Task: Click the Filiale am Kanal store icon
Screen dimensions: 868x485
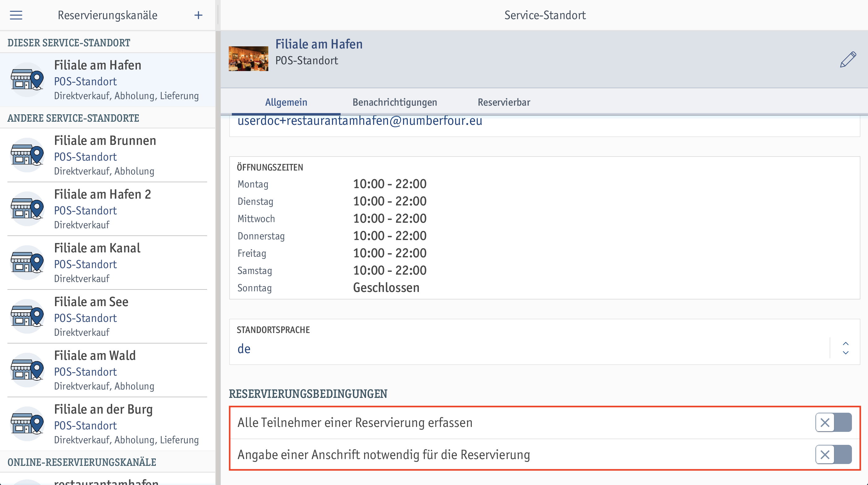Action: 27,263
